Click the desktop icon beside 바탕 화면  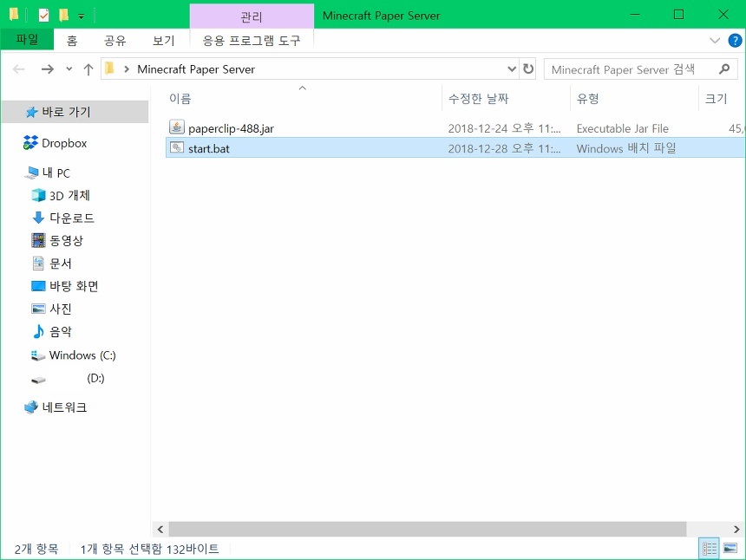(38, 286)
